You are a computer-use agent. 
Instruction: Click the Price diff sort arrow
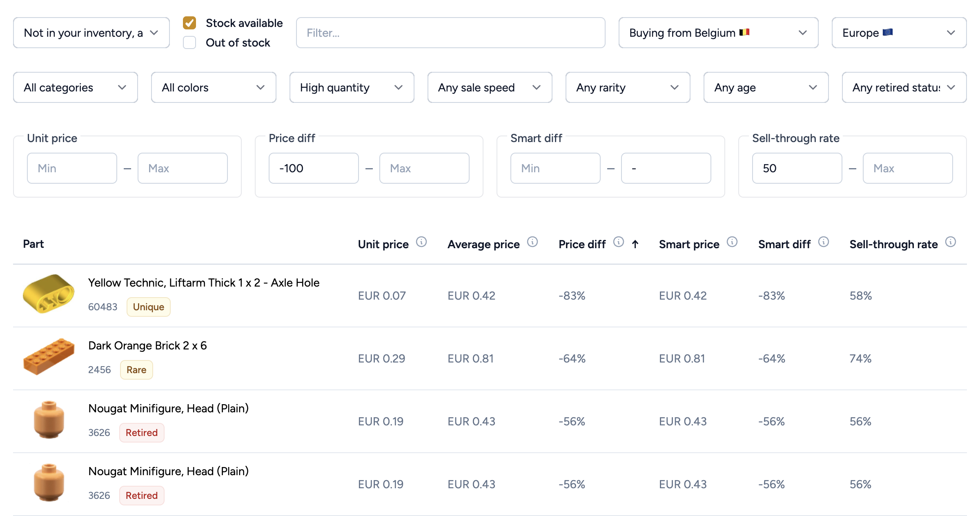[x=635, y=244]
